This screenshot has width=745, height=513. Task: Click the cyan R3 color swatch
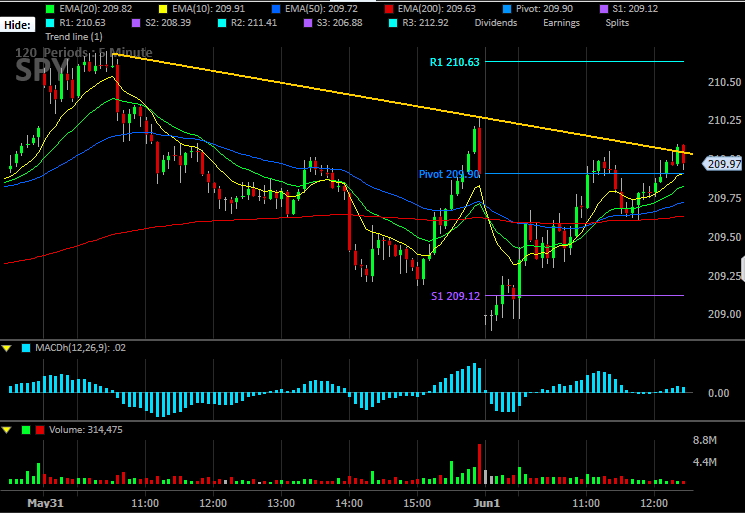pyautogui.click(x=393, y=23)
